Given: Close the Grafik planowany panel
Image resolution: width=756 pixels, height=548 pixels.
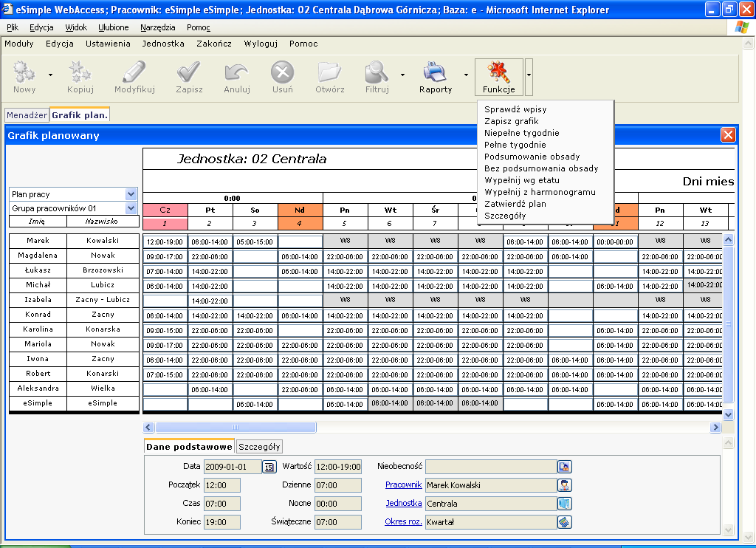Looking at the screenshot, I should click(728, 135).
